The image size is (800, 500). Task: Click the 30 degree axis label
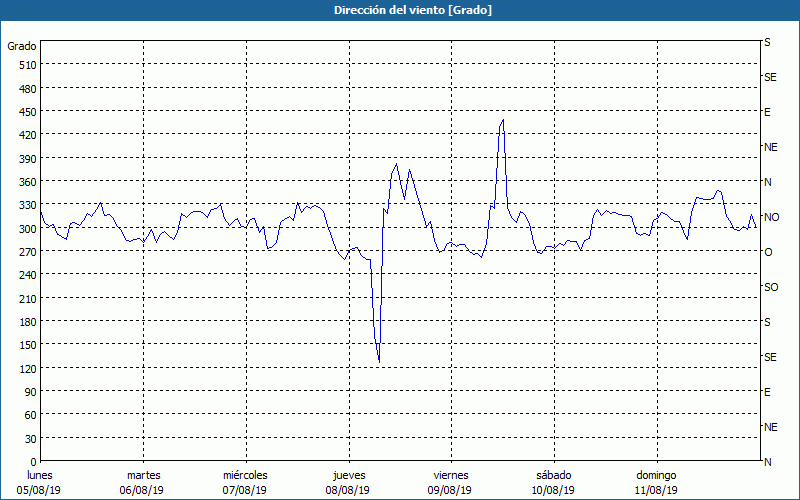[x=31, y=439]
